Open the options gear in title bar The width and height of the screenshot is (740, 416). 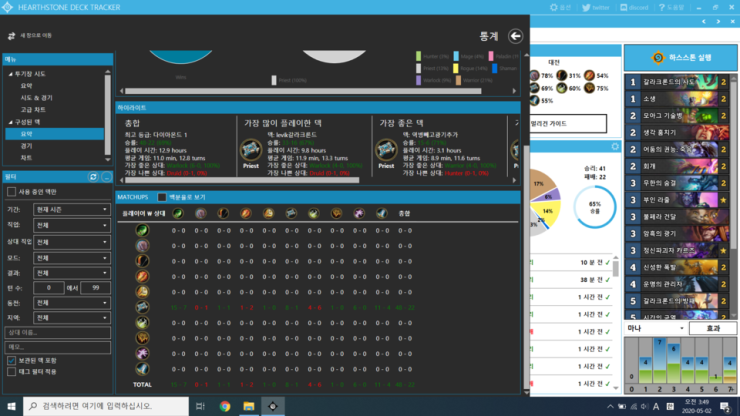click(x=554, y=8)
